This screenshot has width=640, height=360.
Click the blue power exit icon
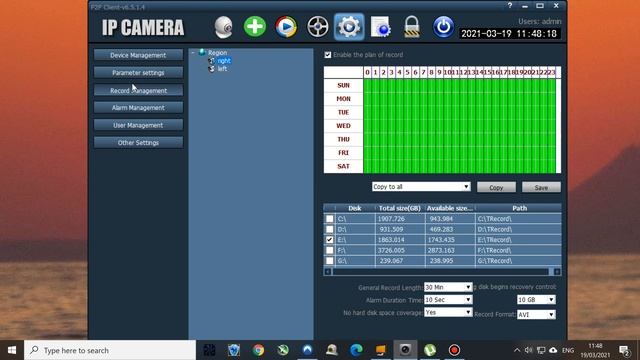(x=443, y=27)
